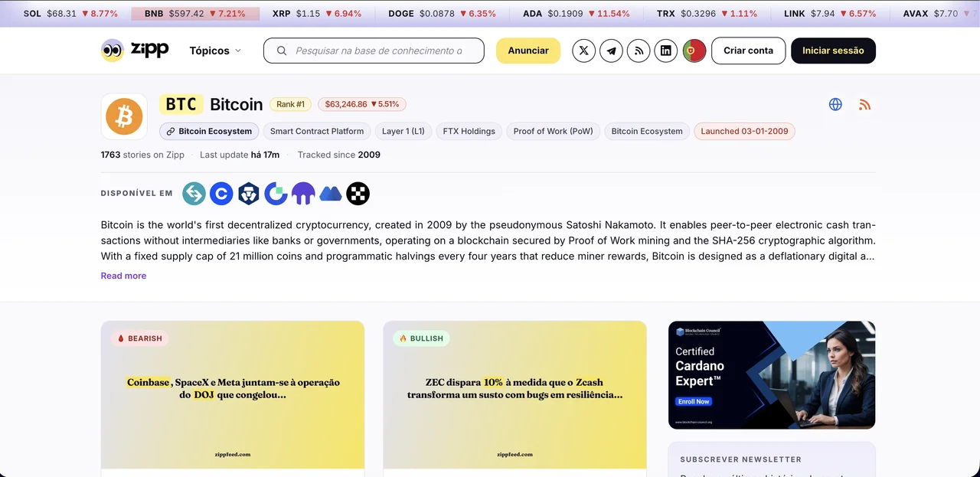Open the Coinbase, SpaceX e Meta story card
The height and width of the screenshot is (477, 980).
coord(233,395)
